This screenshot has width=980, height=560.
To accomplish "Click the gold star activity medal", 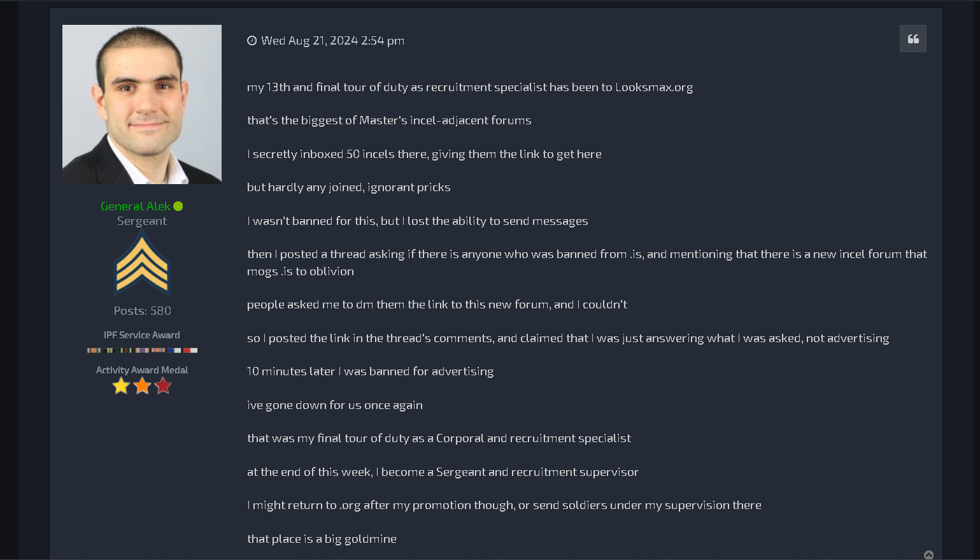I will (x=121, y=386).
